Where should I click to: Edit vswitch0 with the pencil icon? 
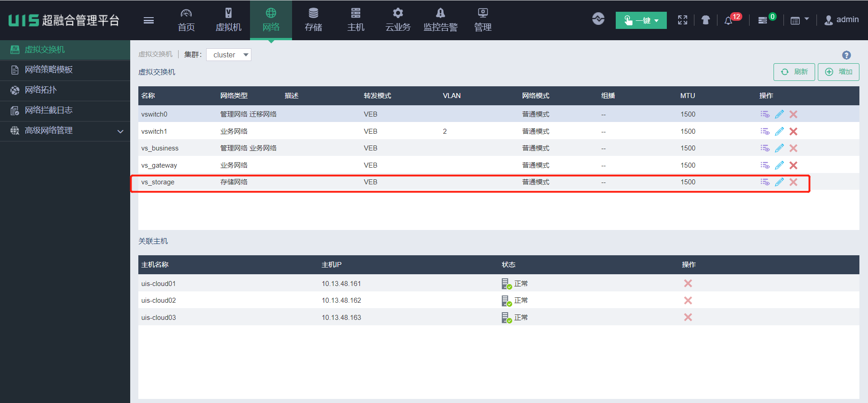coord(779,114)
